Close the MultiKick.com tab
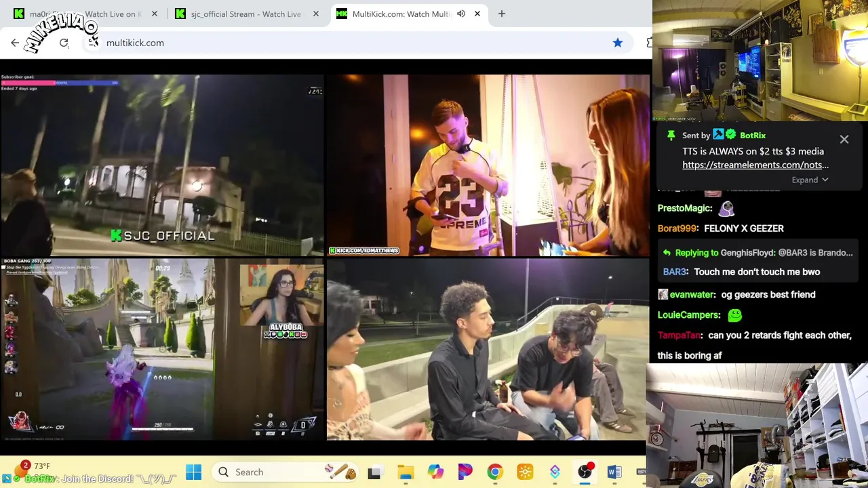The width and height of the screenshot is (868, 488). (x=477, y=14)
